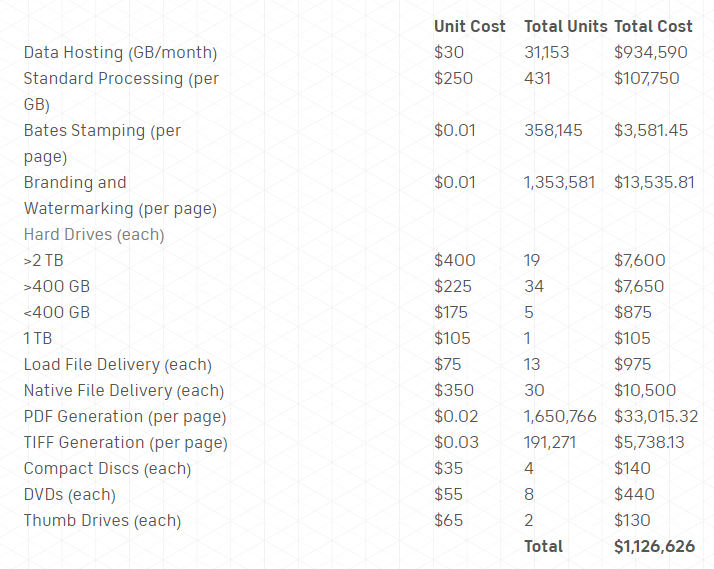Click the $225 unit cost cell
Image resolution: width=714 pixels, height=569 pixels.
point(451,286)
